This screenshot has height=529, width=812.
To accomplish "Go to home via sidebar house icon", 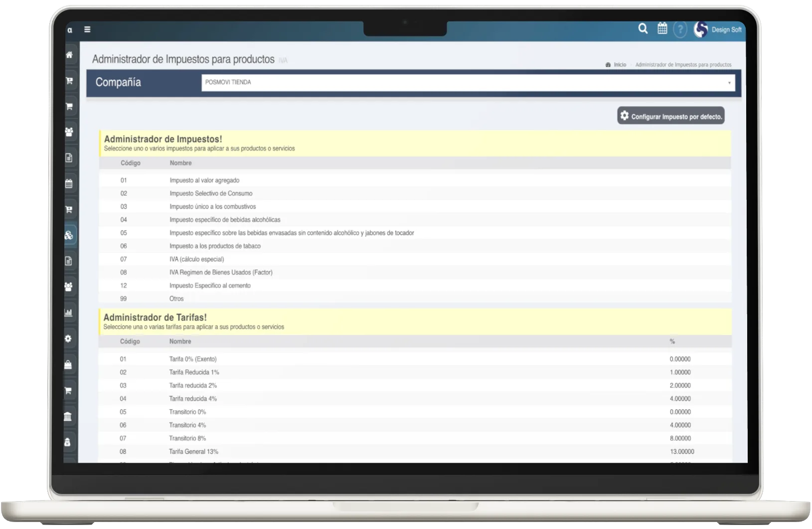I will [x=69, y=55].
